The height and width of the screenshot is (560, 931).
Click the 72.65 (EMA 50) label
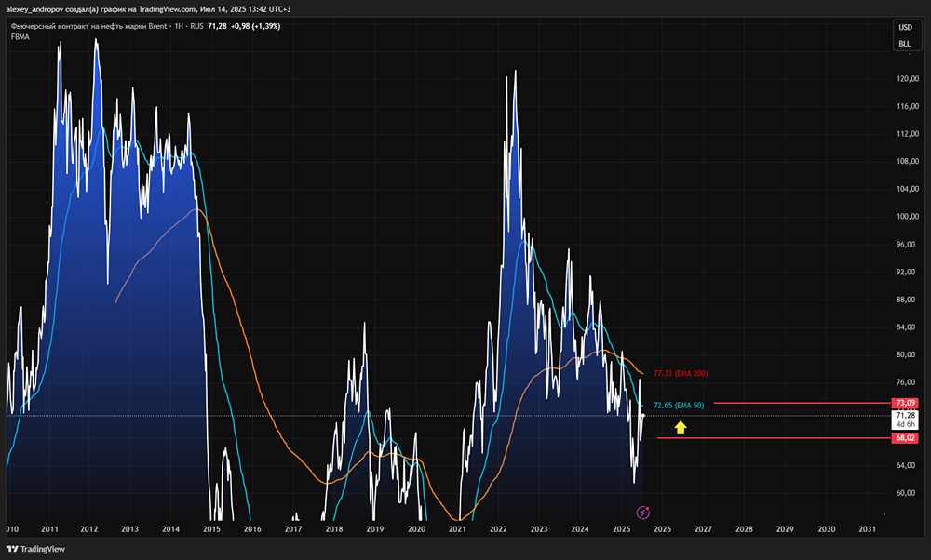[679, 406]
